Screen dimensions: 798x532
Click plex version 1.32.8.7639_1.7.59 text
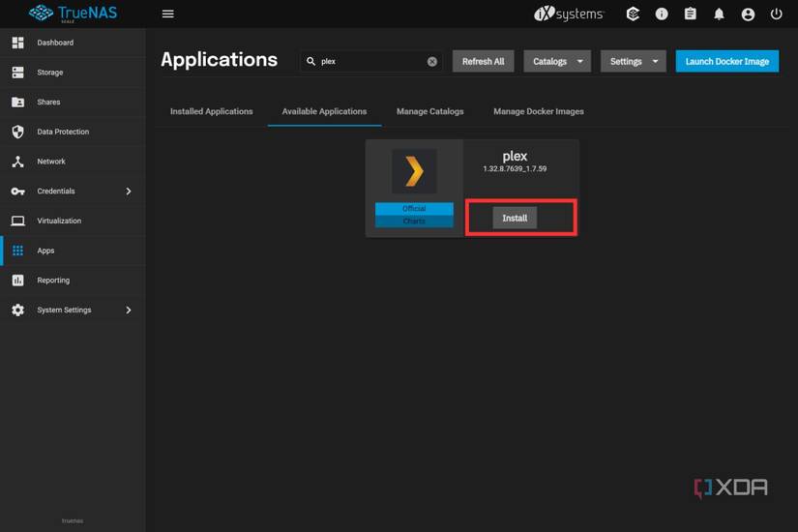tap(515, 168)
